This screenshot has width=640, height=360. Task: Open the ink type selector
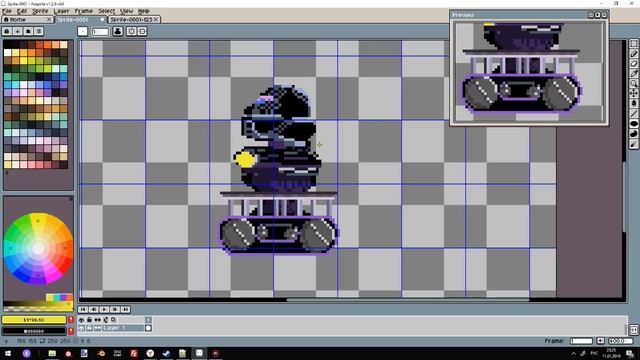pyautogui.click(x=118, y=31)
